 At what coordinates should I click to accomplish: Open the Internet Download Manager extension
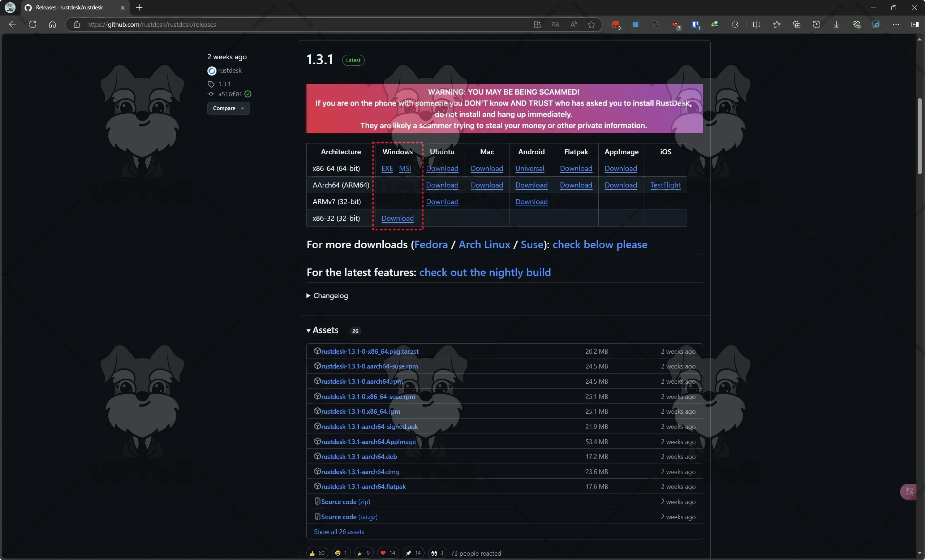715,25
